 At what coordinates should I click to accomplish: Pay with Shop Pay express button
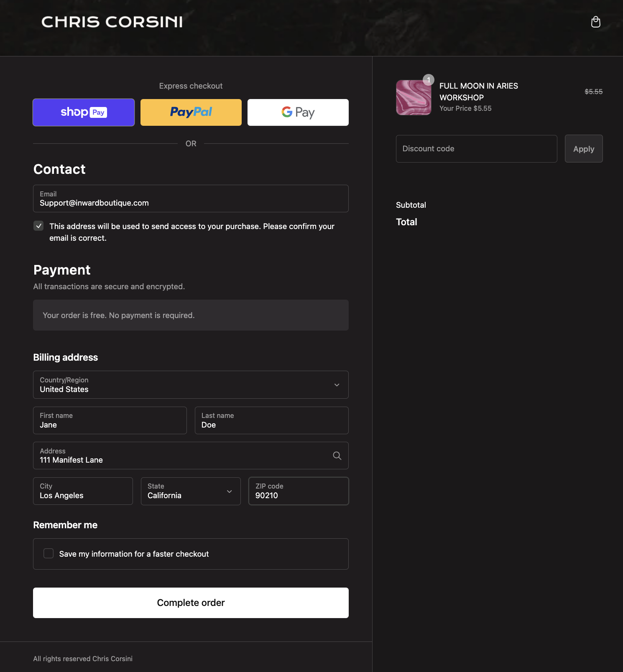tap(84, 112)
